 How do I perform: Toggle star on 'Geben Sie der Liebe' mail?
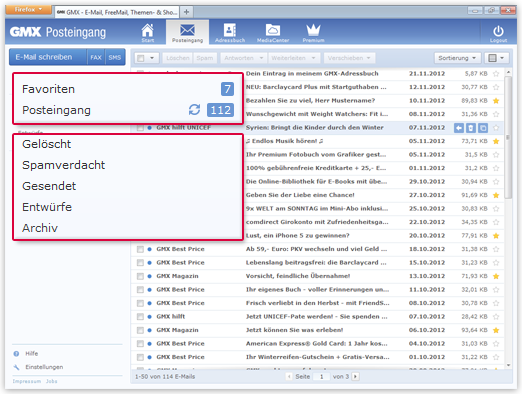496,195
